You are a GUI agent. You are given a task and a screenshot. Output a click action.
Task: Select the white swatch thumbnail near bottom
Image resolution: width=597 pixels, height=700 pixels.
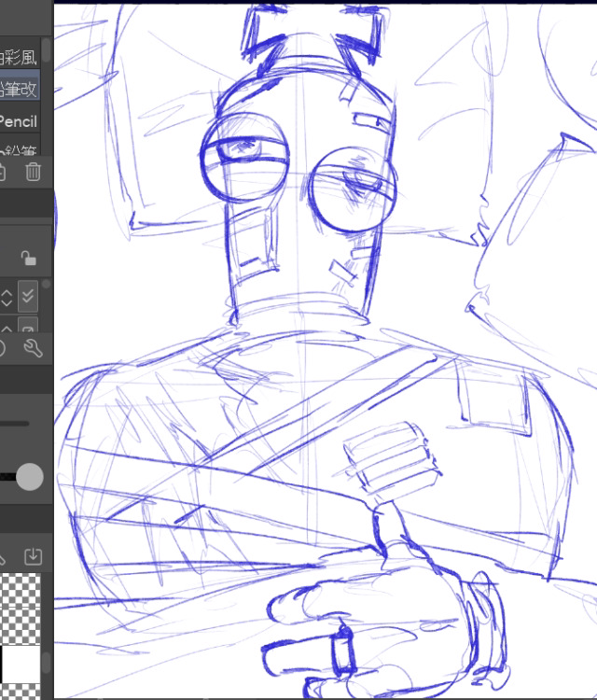pos(21,665)
